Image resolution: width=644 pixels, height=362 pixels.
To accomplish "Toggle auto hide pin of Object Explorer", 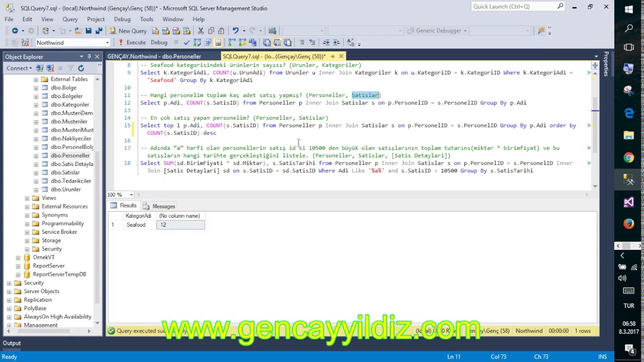I will pos(89,56).
